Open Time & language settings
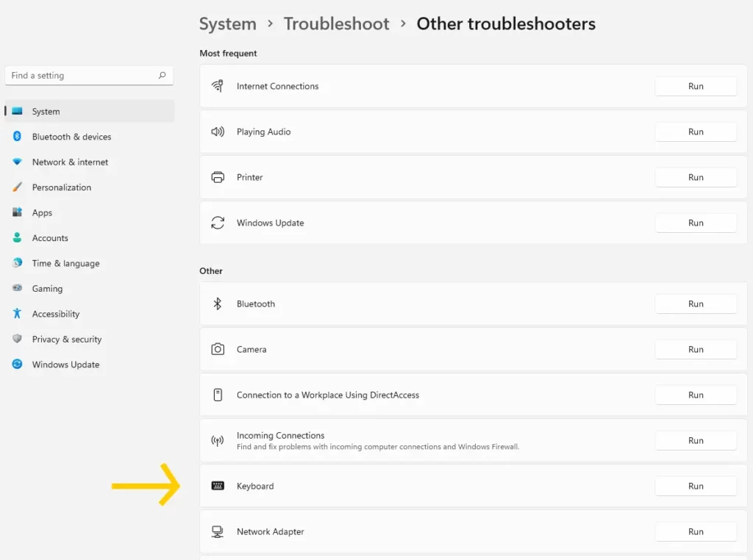Image resolution: width=753 pixels, height=560 pixels. pyautogui.click(x=89, y=263)
